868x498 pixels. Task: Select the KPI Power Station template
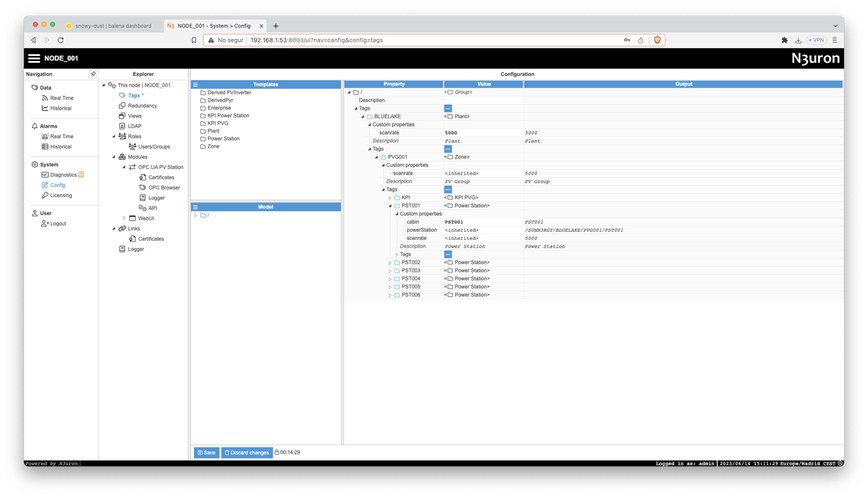click(x=228, y=116)
